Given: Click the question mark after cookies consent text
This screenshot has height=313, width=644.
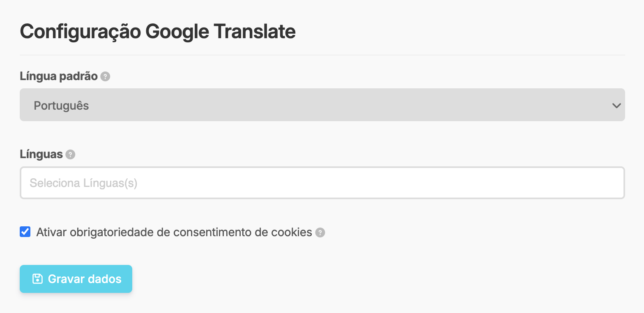Looking at the screenshot, I should point(320,232).
